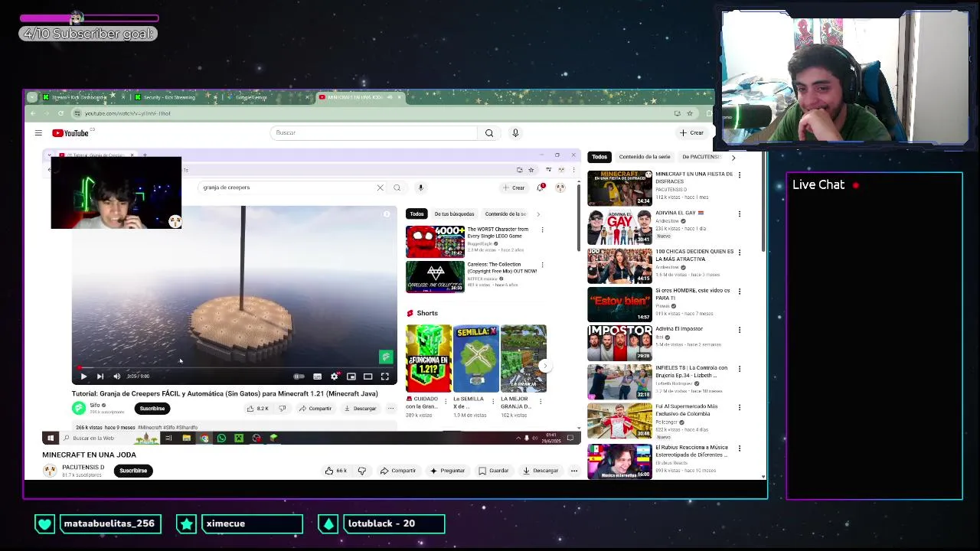Click outer YouTube Buscar search field
The width and height of the screenshot is (980, 551).
coord(374,133)
